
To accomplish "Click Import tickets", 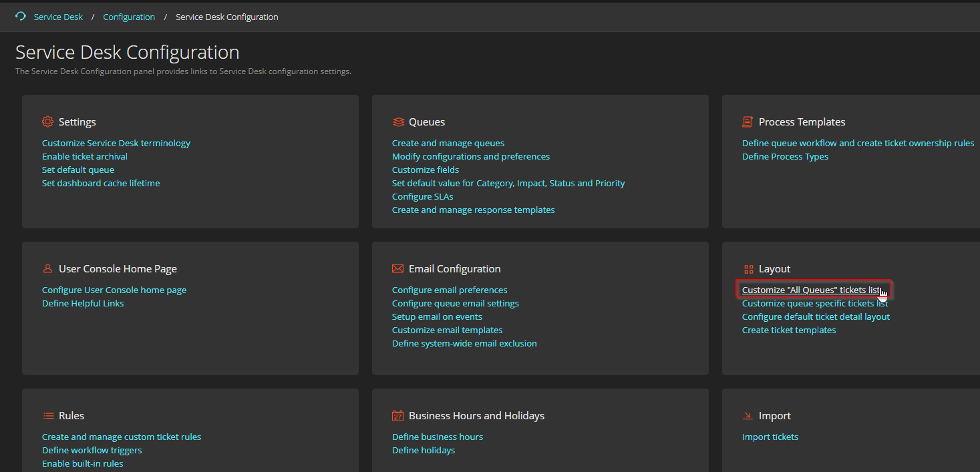I will pos(770,436).
